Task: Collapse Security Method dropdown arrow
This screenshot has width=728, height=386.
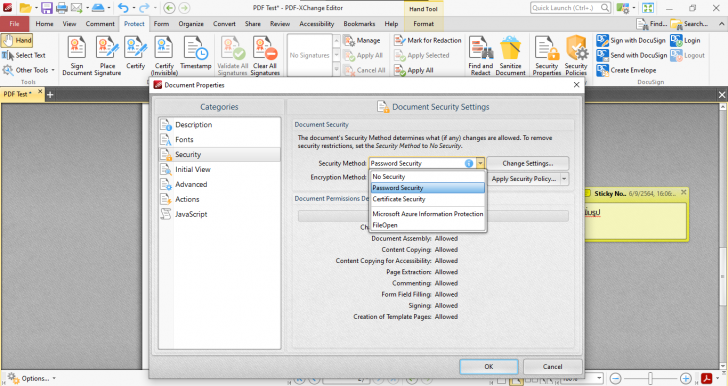Action: click(480, 164)
